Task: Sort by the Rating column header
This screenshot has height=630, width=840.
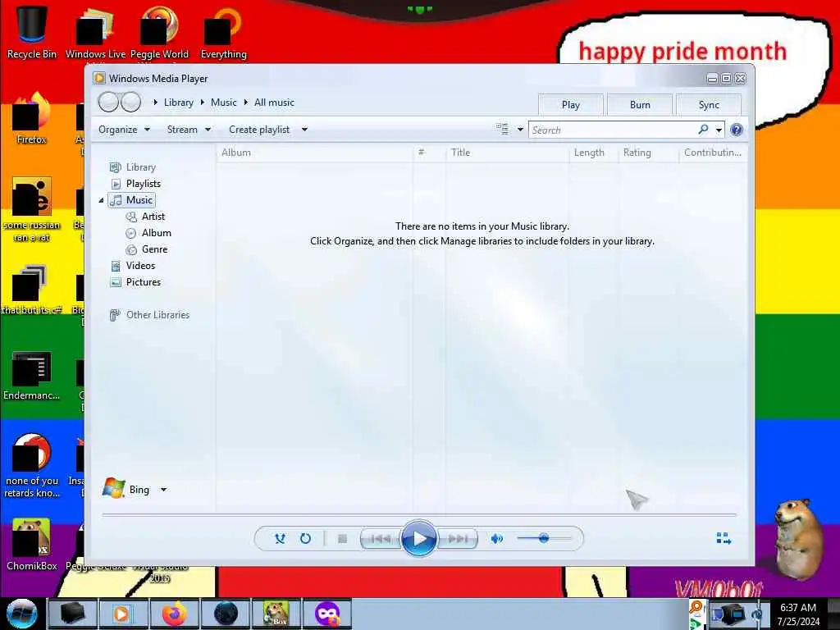Action: coord(649,153)
